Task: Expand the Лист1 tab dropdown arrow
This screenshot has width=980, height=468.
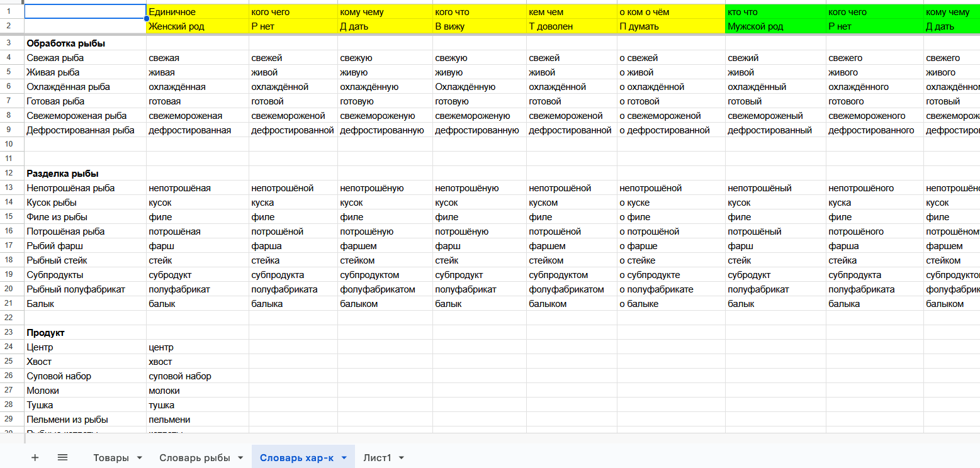Action: 402,457
